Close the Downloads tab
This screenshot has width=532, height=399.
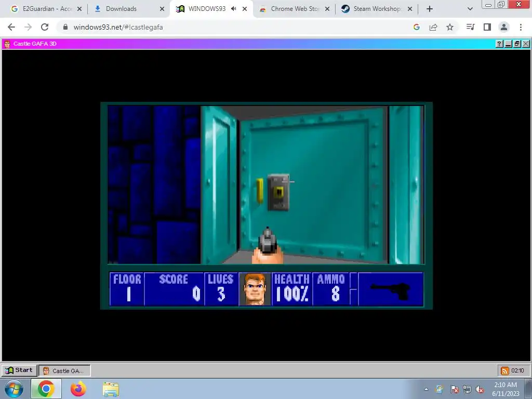(x=162, y=9)
